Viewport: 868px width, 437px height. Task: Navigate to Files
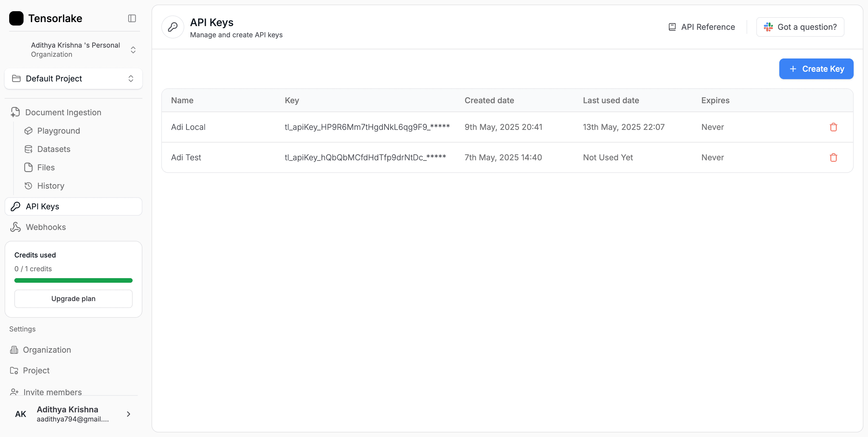(46, 167)
